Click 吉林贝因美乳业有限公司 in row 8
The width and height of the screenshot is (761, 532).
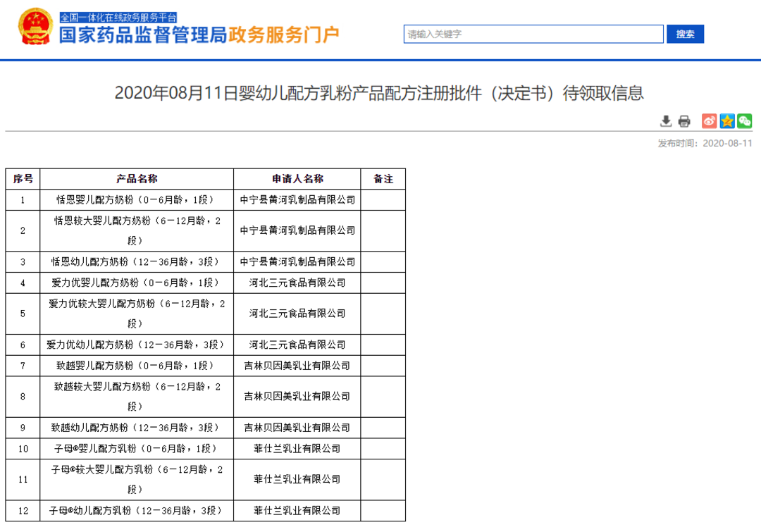click(x=297, y=397)
